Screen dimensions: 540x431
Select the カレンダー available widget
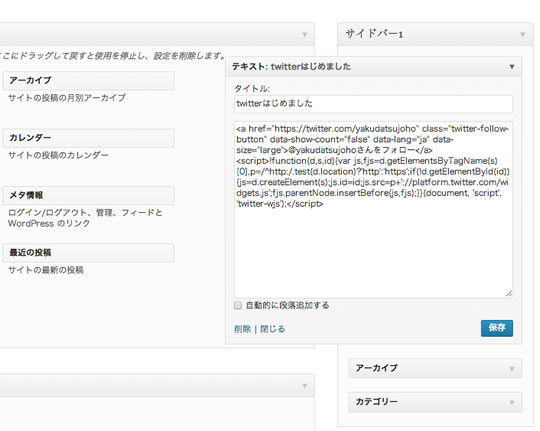(x=89, y=138)
